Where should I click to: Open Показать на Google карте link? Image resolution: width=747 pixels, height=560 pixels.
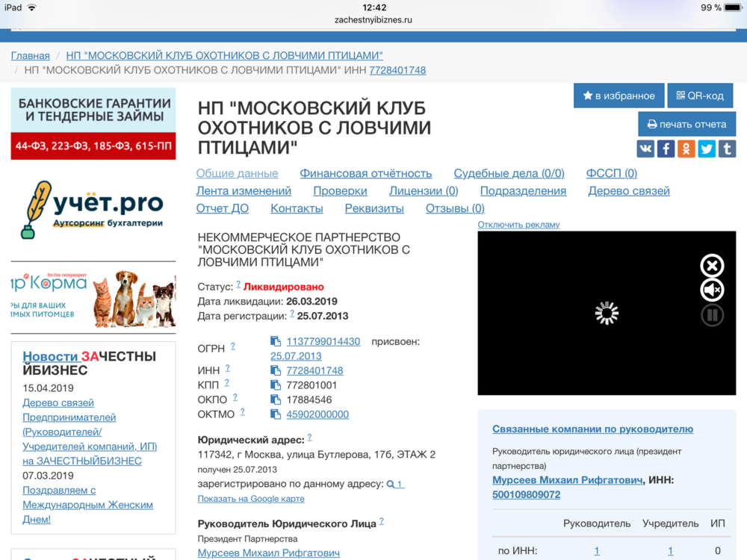click(x=251, y=499)
